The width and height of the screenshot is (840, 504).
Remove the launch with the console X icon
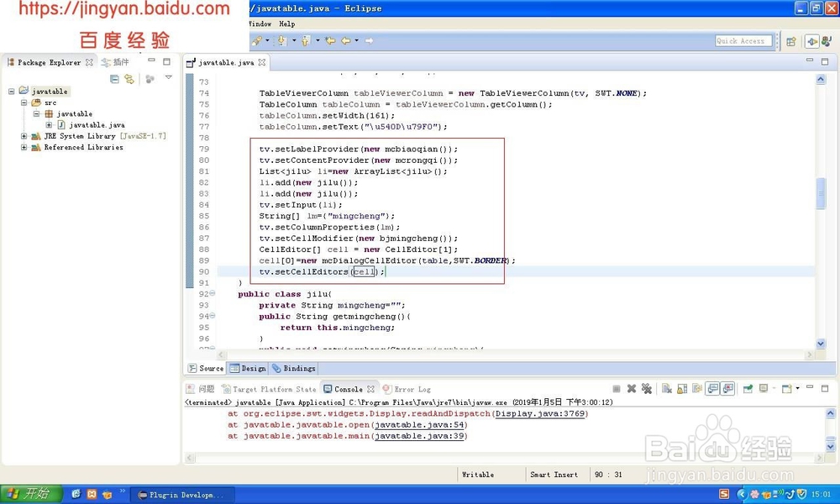pyautogui.click(x=632, y=389)
